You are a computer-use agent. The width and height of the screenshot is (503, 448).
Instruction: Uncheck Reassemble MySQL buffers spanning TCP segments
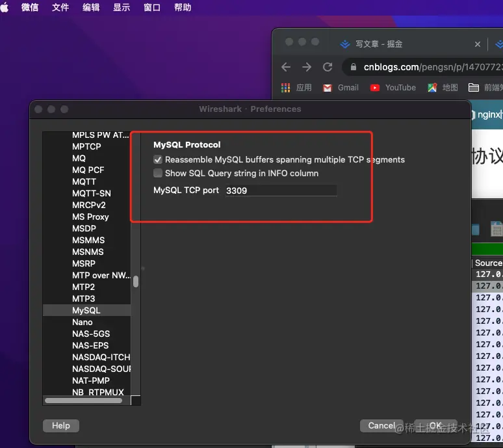158,159
